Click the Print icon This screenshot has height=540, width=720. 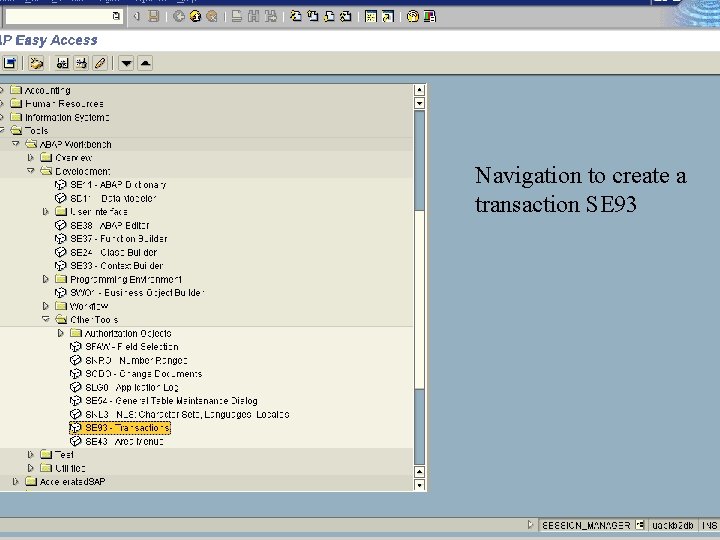(237, 17)
